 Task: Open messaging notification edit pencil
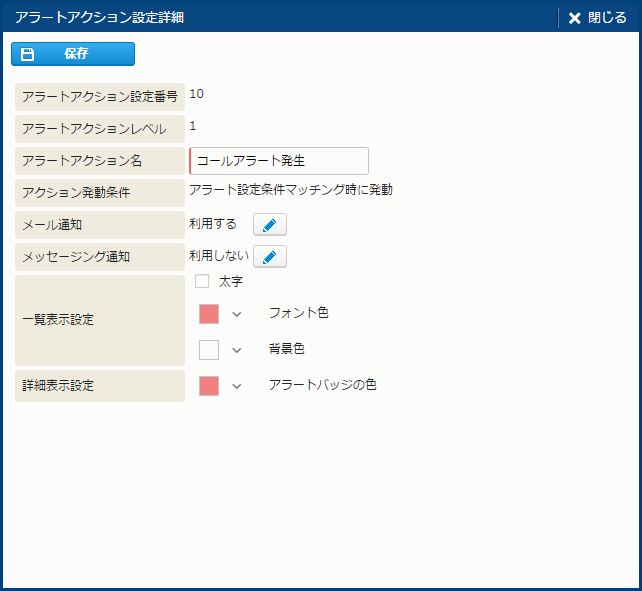point(270,257)
